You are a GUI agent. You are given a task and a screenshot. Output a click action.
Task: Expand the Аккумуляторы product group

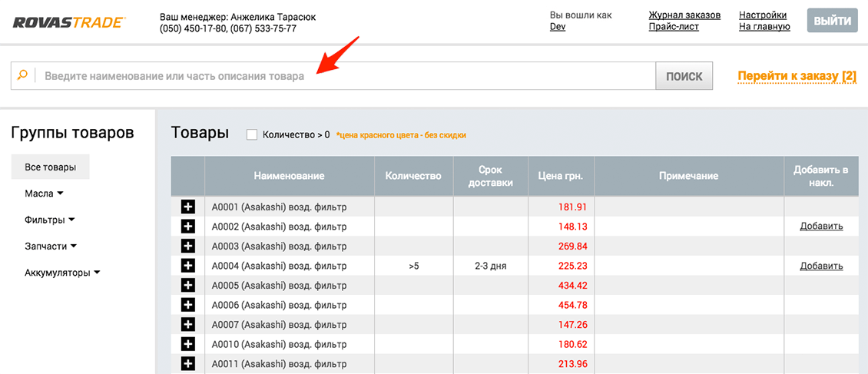pos(62,273)
